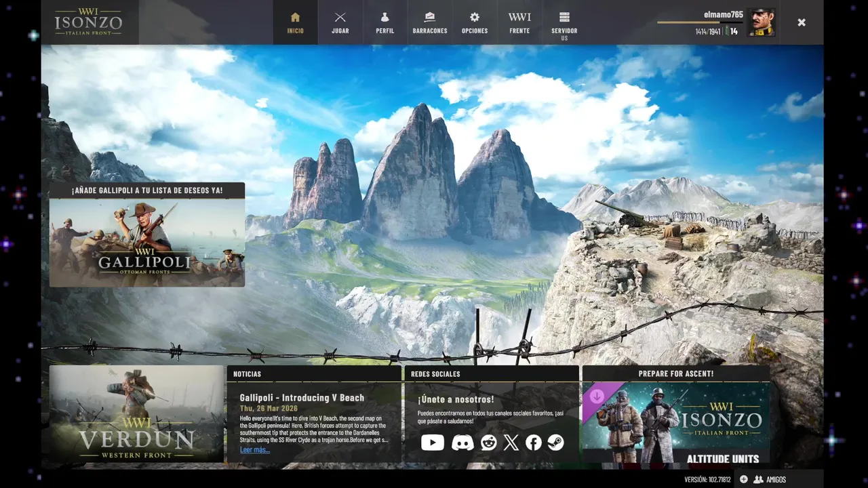Click the username elmamo765

(724, 14)
